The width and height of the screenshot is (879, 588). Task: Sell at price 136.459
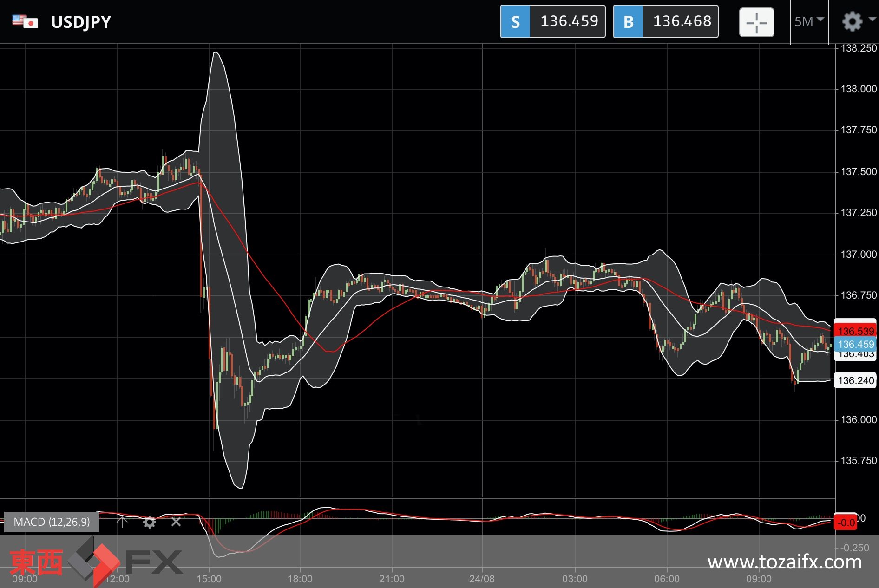pos(553,21)
